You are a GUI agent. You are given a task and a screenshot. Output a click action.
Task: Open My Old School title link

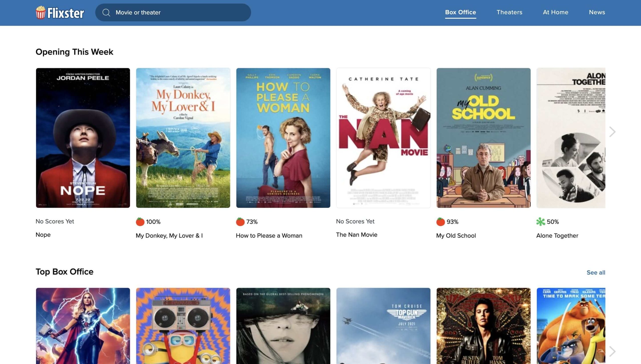(x=456, y=236)
